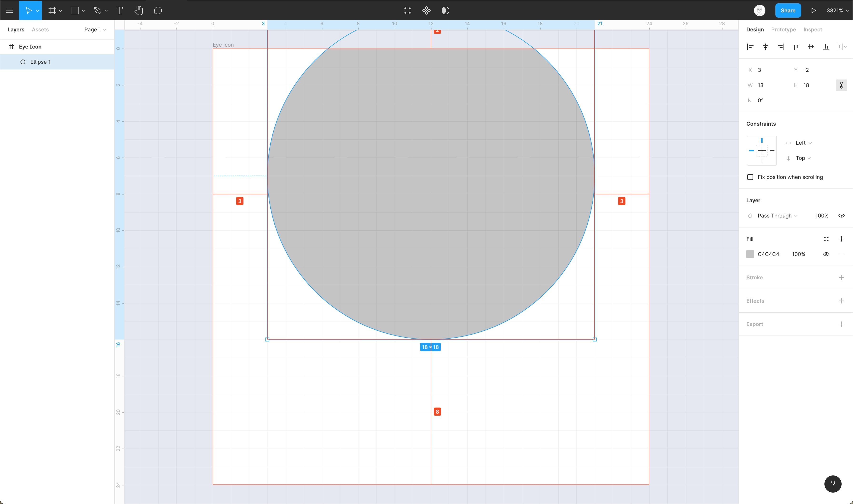Viewport: 853px width, 504px height.
Task: Toggle the Layer visibility eye icon
Action: [841, 216]
